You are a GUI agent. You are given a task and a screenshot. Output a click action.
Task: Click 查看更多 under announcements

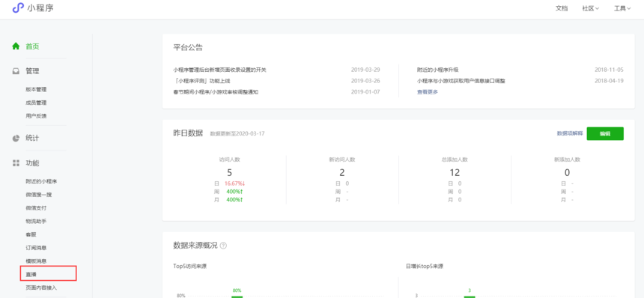[x=428, y=92]
